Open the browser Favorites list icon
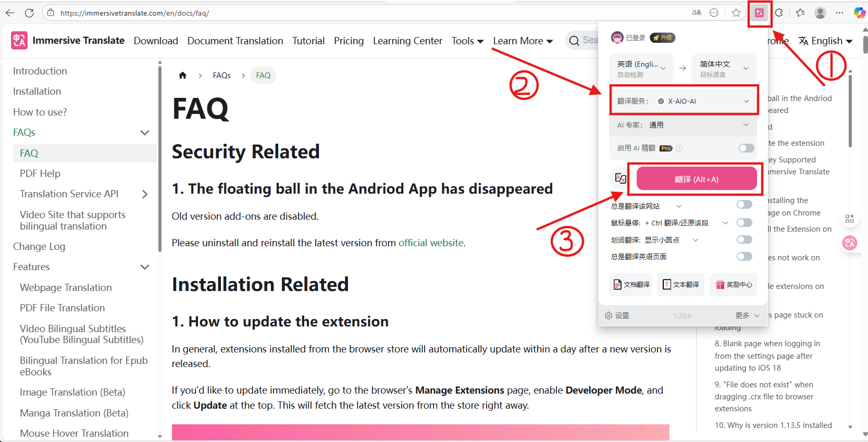The width and height of the screenshot is (868, 442). (x=800, y=13)
